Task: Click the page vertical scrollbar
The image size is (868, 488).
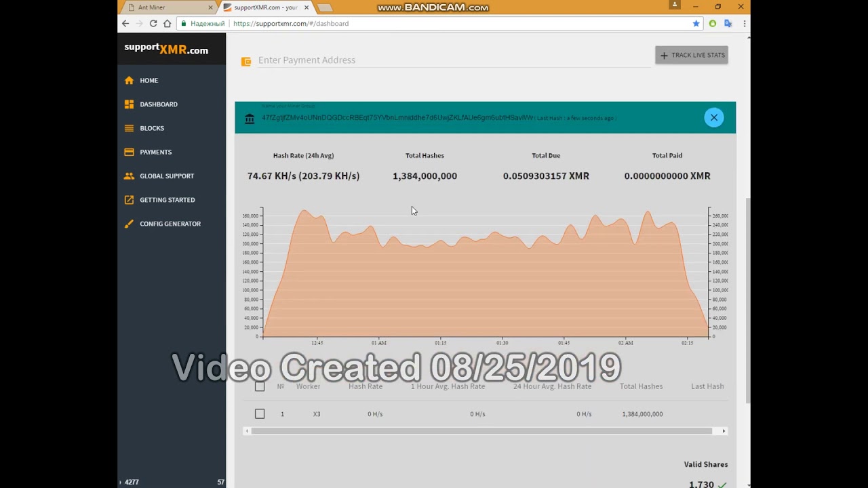Action: pyautogui.click(x=747, y=300)
